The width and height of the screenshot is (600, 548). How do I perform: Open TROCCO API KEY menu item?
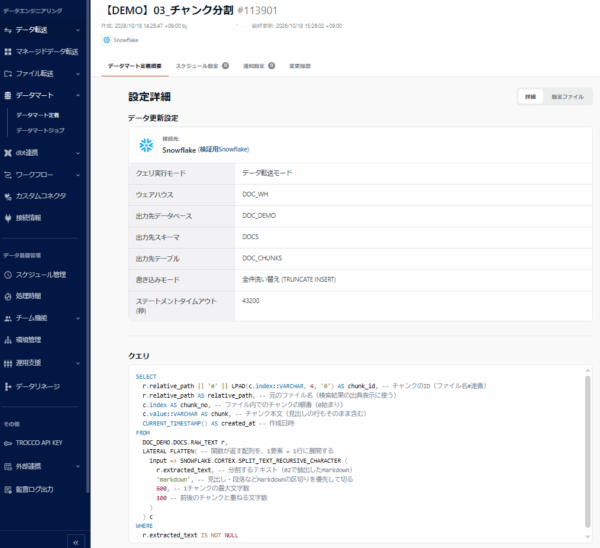point(39,443)
